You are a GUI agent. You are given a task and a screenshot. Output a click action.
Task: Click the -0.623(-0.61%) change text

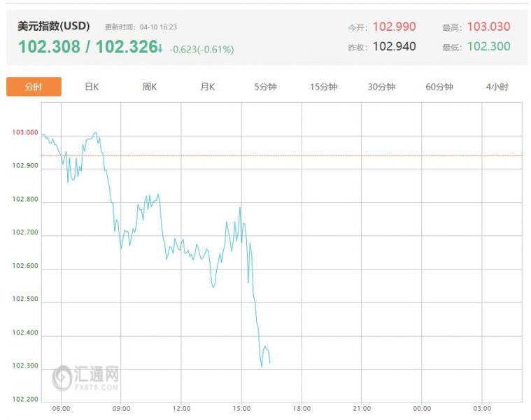201,49
